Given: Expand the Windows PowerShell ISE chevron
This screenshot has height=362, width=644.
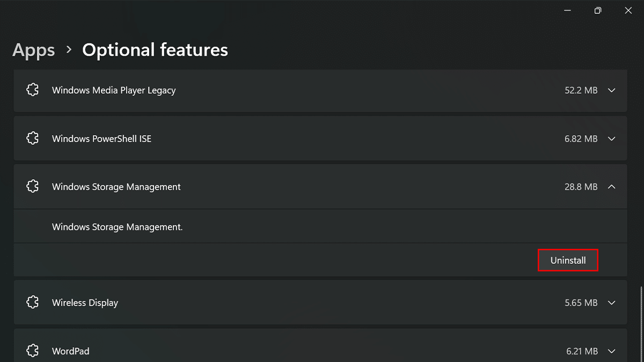Looking at the screenshot, I should coord(611,138).
